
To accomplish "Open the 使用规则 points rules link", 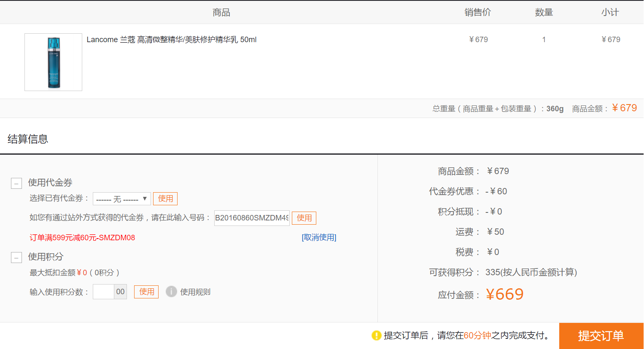I will [195, 292].
